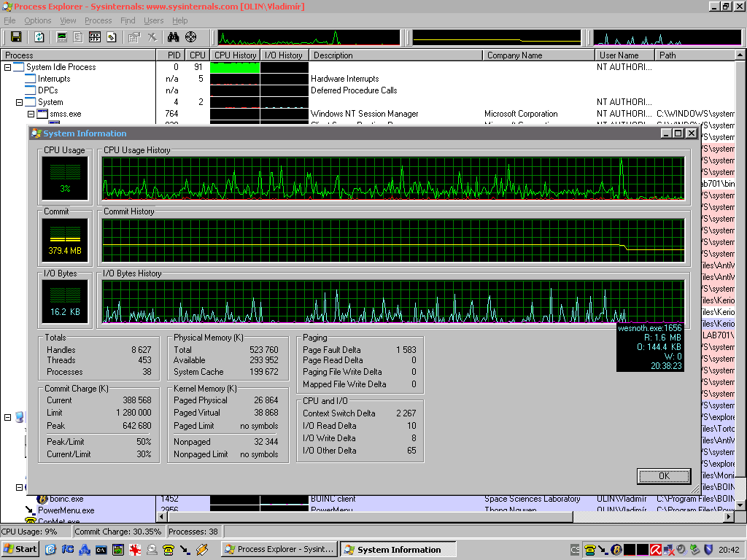
Task: Click the grayed Properties toolbar icon
Action: click(x=134, y=37)
